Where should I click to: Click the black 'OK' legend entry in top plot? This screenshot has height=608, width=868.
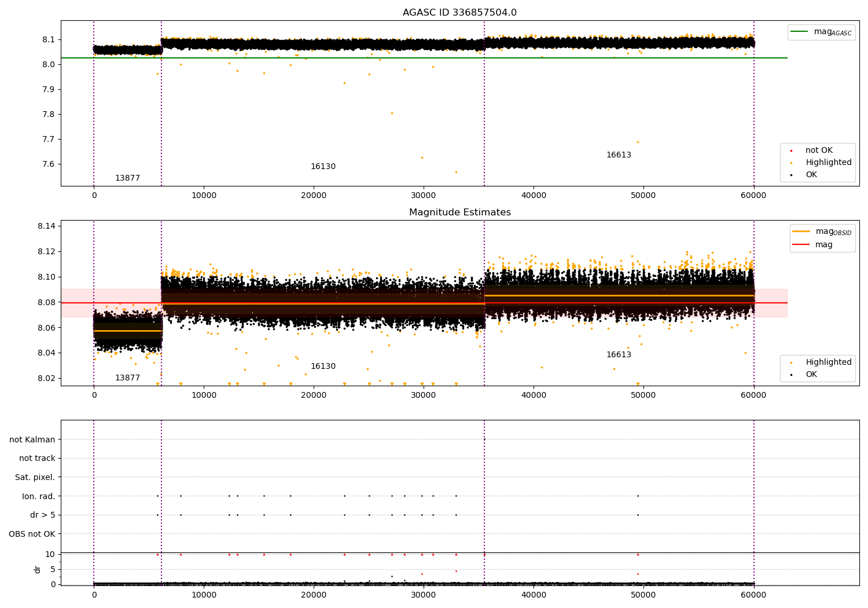[811, 175]
